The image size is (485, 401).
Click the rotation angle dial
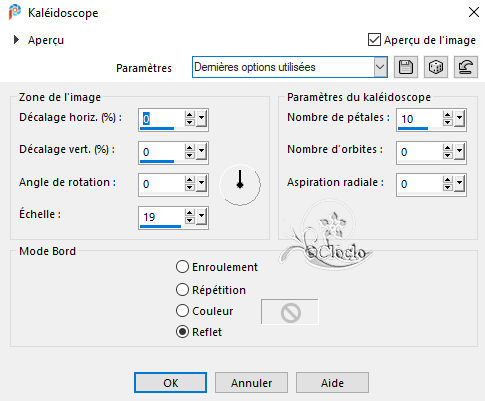240,184
